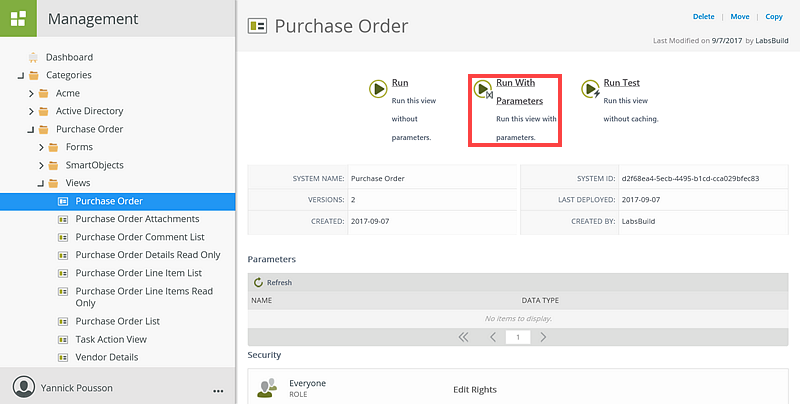The width and height of the screenshot is (800, 404).
Task: Click Yannick Pousson's user avatar icon
Action: (x=24, y=387)
